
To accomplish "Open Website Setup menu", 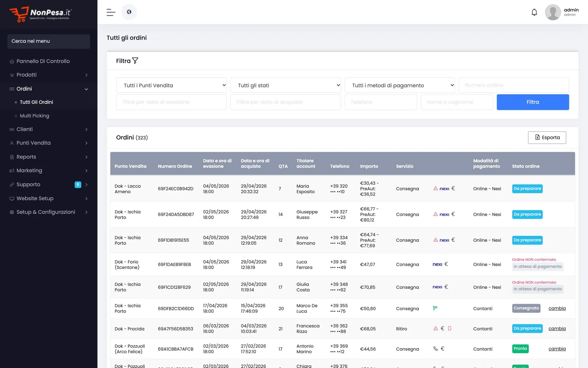I will [x=49, y=198].
